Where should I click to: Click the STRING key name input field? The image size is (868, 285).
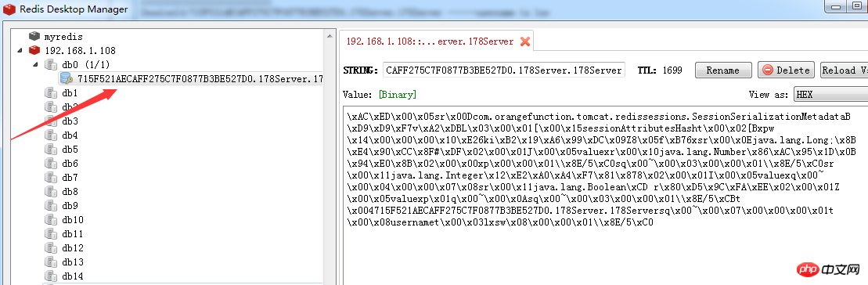pyautogui.click(x=503, y=70)
